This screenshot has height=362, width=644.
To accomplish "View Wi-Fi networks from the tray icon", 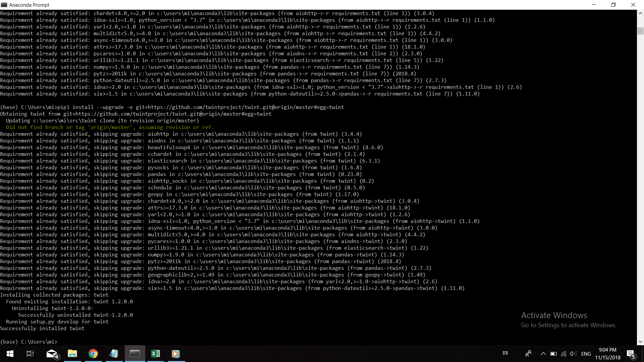I will 563,354.
